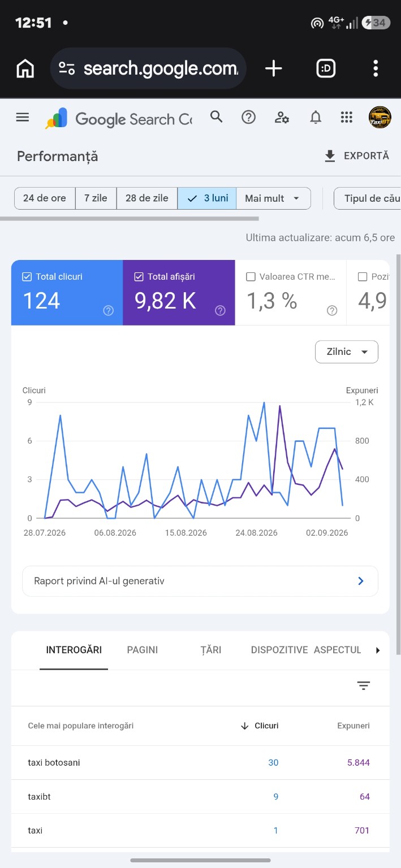
Task: Select the 3 luni range
Action: coord(207,198)
